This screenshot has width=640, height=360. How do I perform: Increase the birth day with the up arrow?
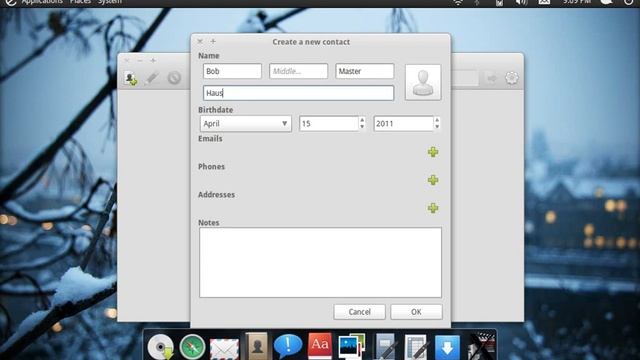click(362, 120)
